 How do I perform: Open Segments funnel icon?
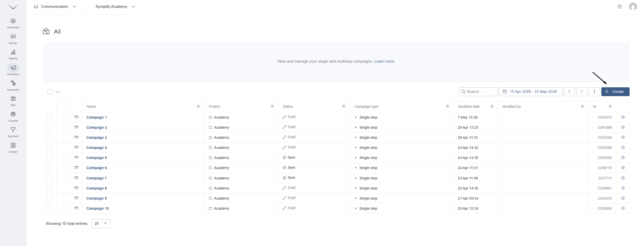point(13,130)
